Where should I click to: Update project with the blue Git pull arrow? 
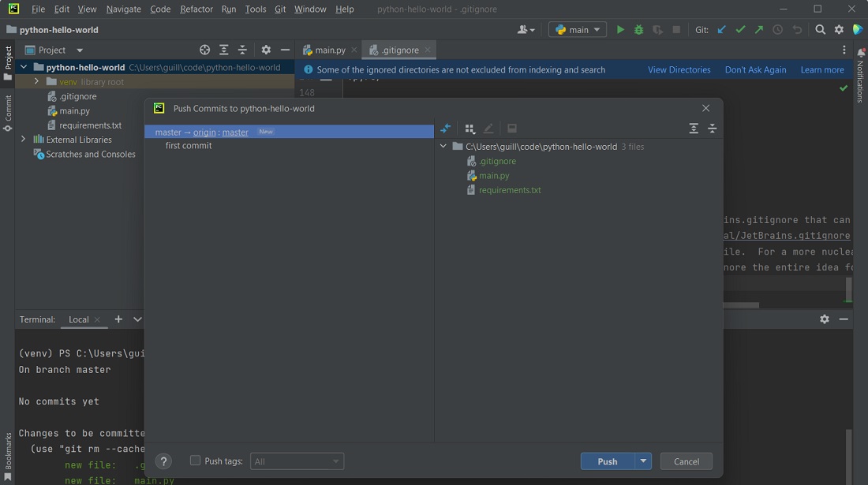pyautogui.click(x=721, y=29)
